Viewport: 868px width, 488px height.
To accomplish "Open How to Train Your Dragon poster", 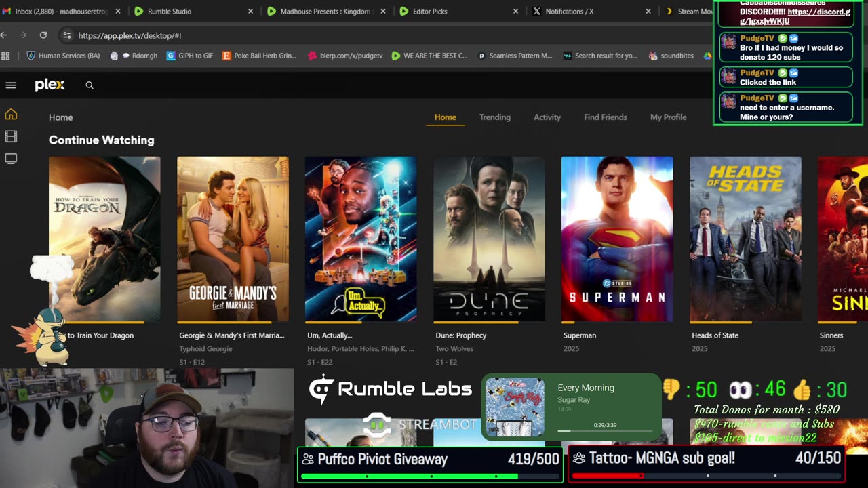I will [104, 239].
